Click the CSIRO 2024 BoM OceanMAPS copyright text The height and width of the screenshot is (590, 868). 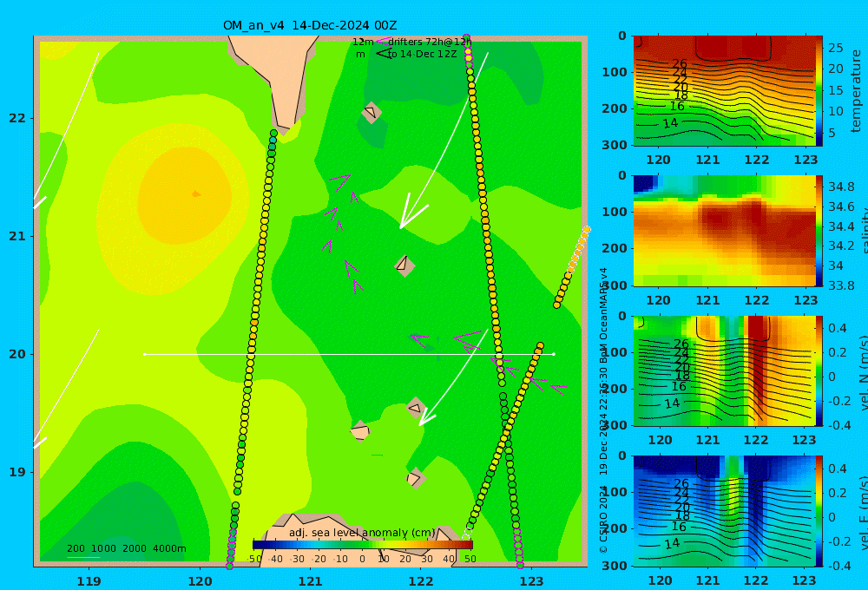(x=603, y=410)
